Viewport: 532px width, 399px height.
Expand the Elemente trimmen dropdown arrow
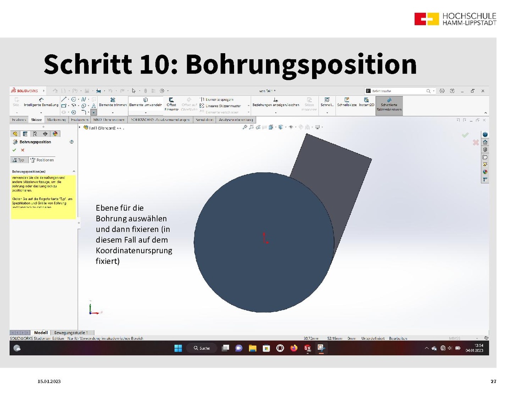[x=113, y=113]
